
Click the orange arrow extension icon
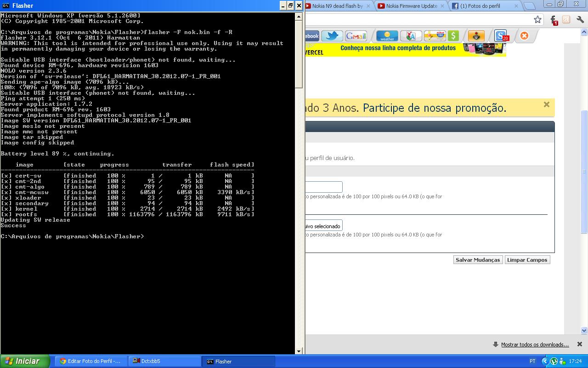[x=566, y=20]
